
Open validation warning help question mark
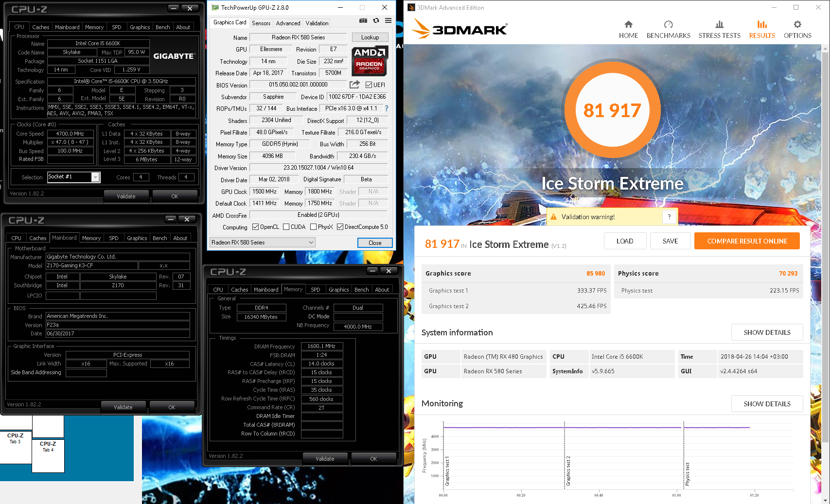669,217
